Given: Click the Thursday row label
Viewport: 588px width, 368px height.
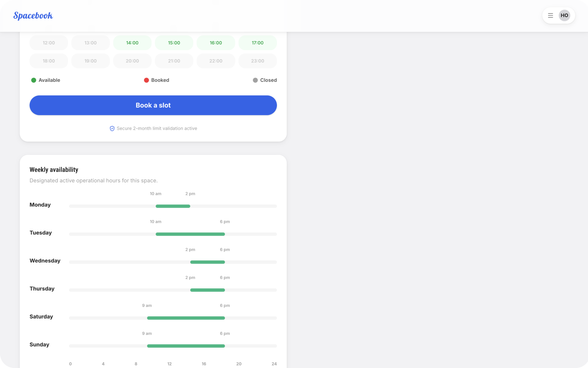Looking at the screenshot, I should pos(42,289).
